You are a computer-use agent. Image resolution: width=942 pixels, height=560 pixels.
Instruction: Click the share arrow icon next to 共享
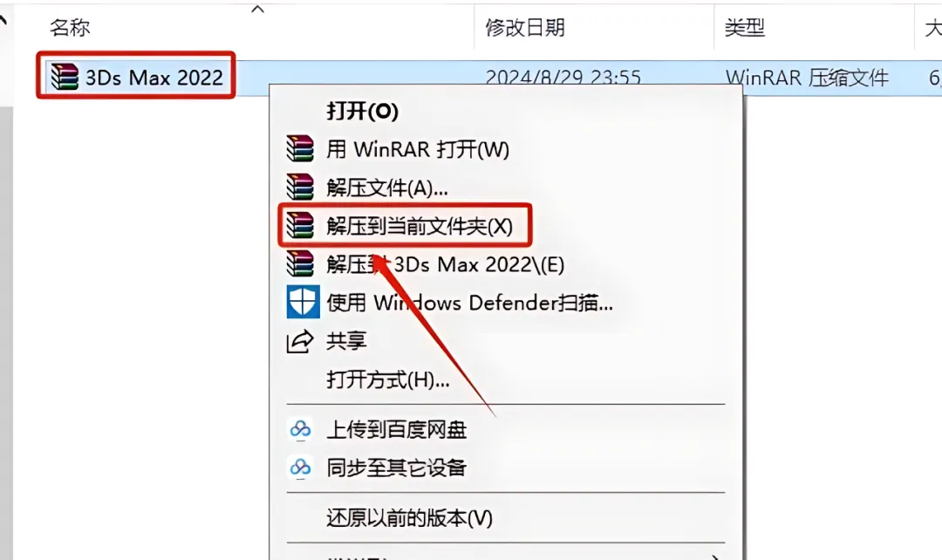pos(300,341)
